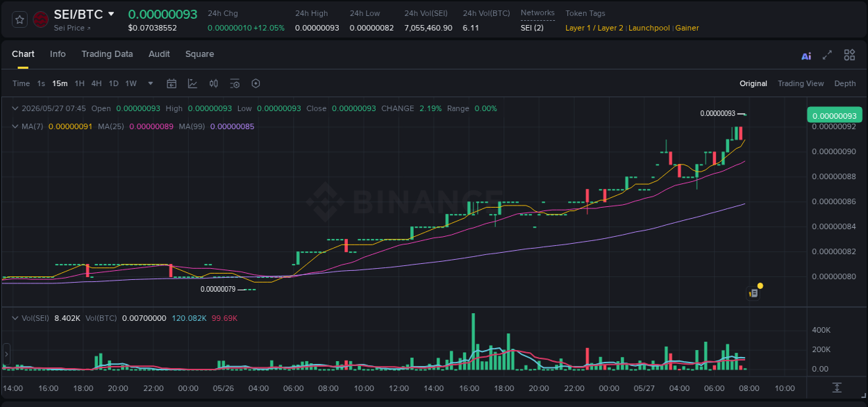Viewport: 868px width, 407px height.
Task: Click the 24h change +12.05% value
Action: point(269,28)
